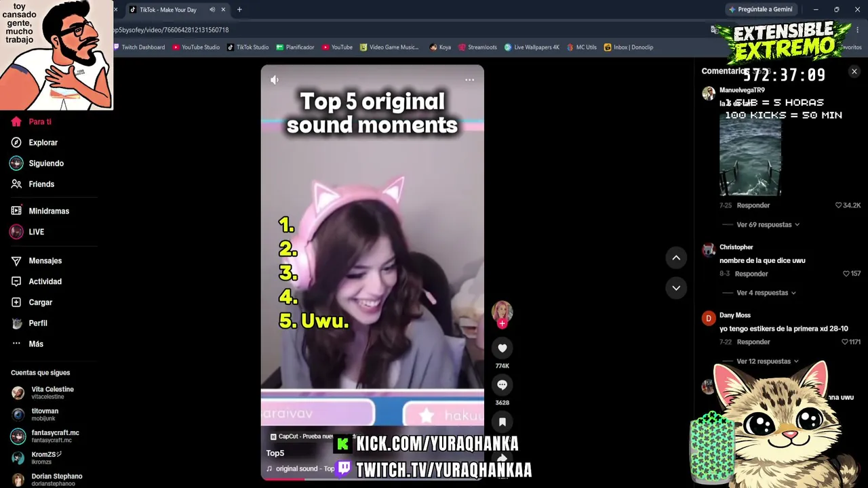Open the Streamloots bookmark
The width and height of the screenshot is (868, 488).
tap(477, 47)
